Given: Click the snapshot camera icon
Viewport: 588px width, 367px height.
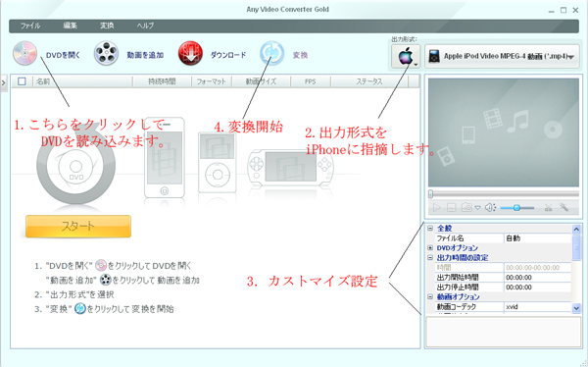Looking at the screenshot, I should 466,207.
